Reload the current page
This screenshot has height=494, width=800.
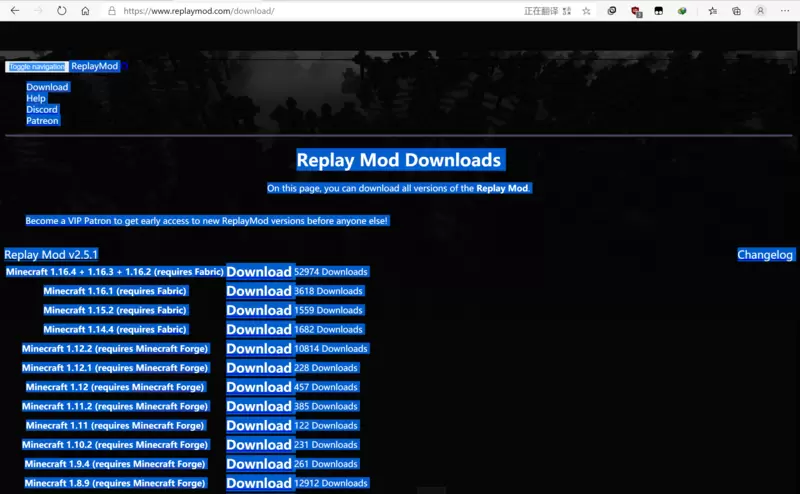[x=62, y=11]
